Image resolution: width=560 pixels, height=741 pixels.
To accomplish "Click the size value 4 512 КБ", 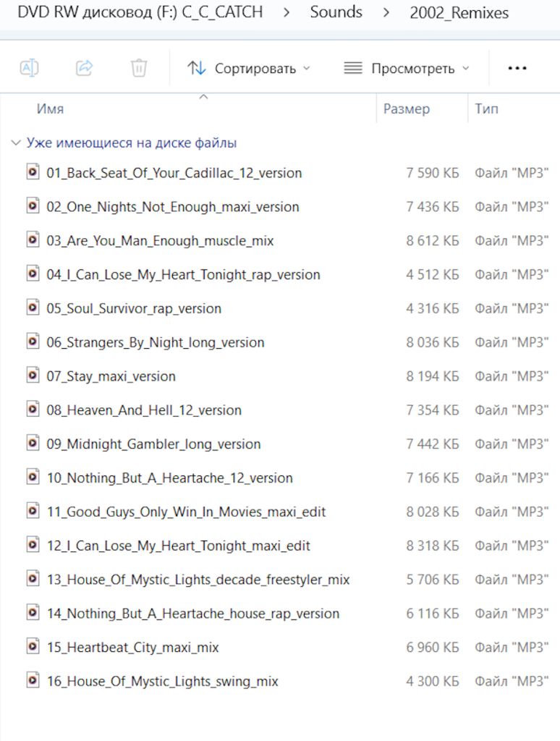I will 433,274.
